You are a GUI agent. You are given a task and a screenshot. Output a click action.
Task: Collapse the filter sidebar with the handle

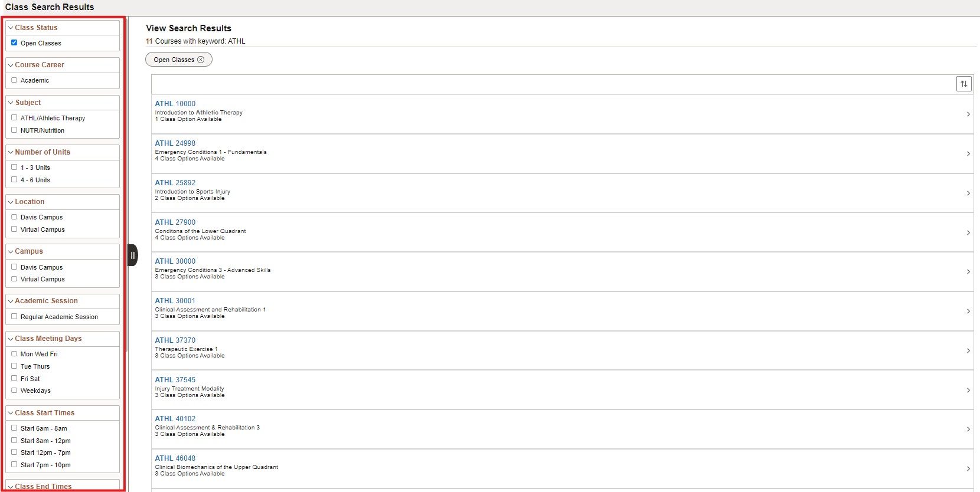[x=133, y=255]
